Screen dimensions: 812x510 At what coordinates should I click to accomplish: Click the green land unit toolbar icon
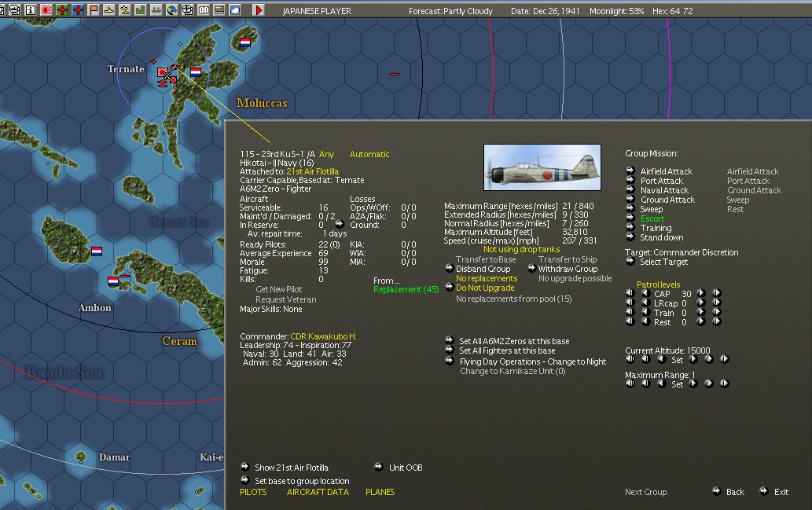click(x=141, y=10)
